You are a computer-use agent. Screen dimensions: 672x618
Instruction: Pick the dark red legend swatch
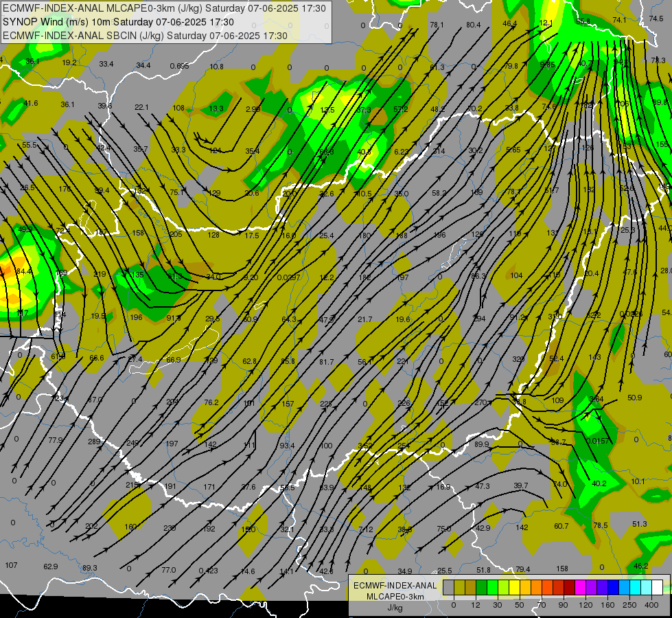point(569,588)
